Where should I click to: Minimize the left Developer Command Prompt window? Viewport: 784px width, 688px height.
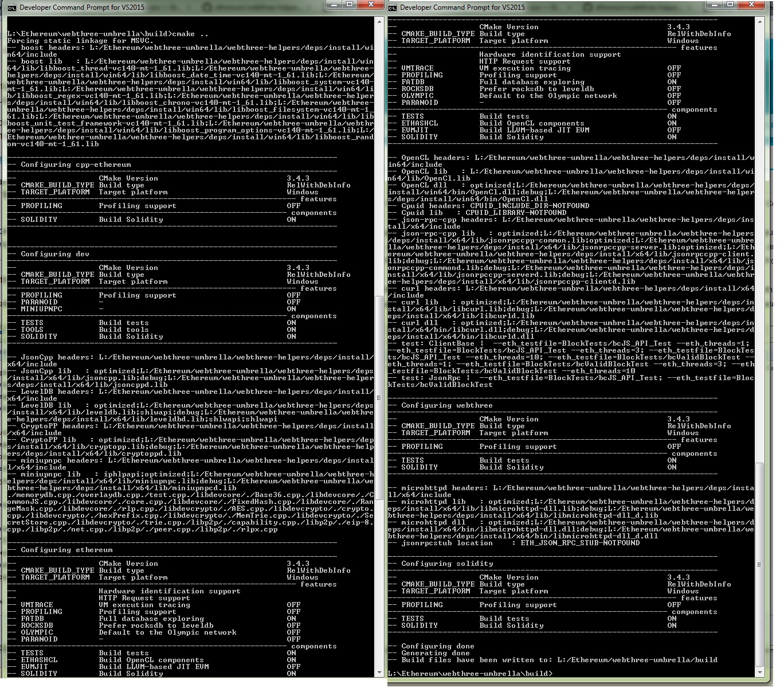(334, 5)
